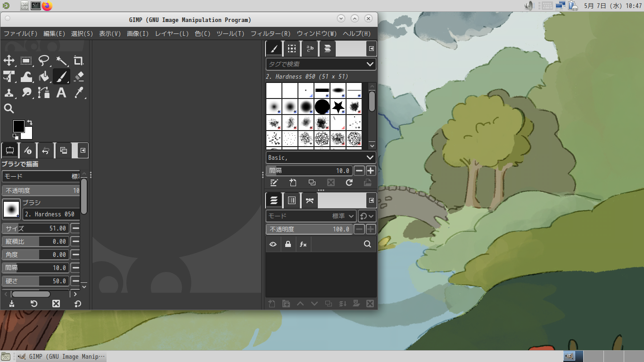Screen dimensions: 644x362
Task: Switch to the Undo History tab
Action: pyautogui.click(x=46, y=151)
